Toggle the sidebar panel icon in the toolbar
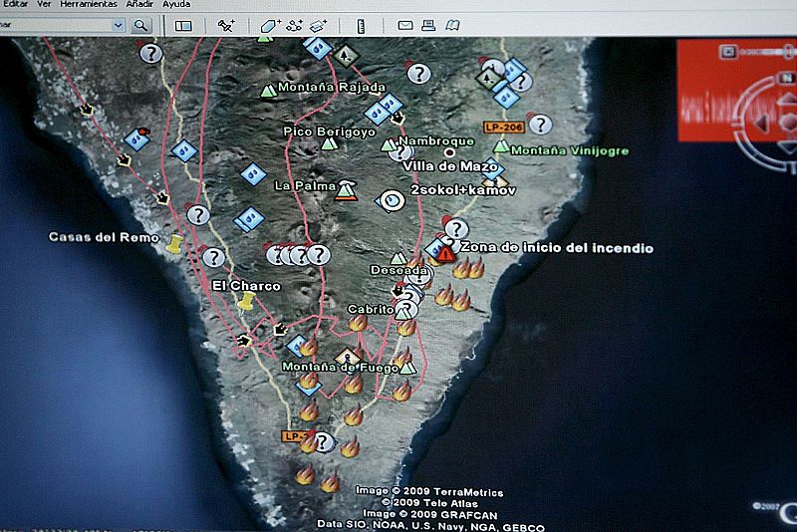Image resolution: width=797 pixels, height=532 pixels. (x=183, y=26)
